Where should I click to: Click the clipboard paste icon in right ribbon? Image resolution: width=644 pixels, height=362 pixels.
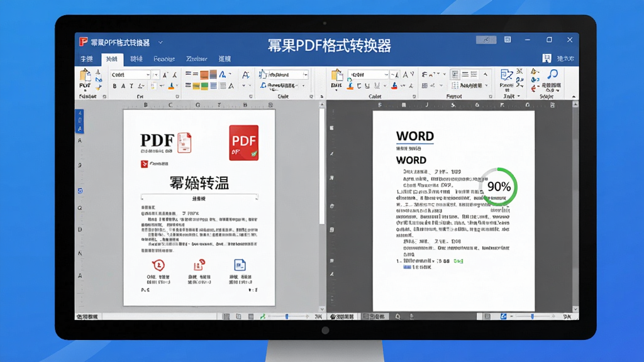(x=337, y=76)
